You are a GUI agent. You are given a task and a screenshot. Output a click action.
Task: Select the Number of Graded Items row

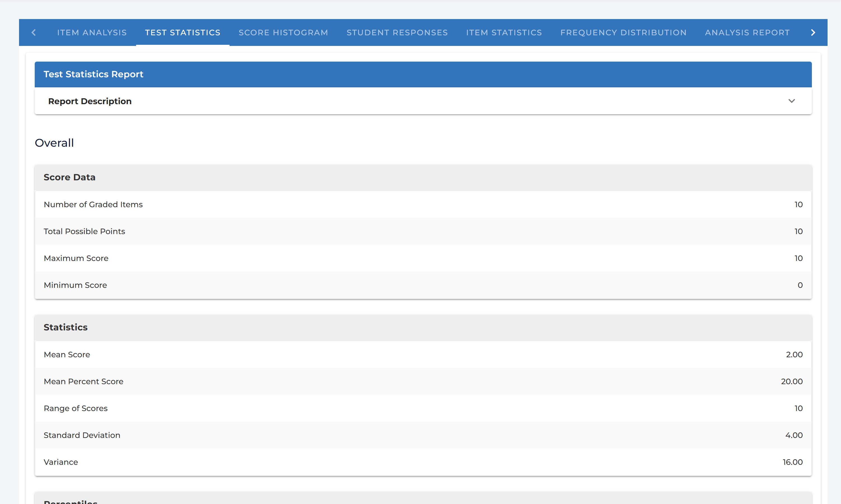click(423, 204)
